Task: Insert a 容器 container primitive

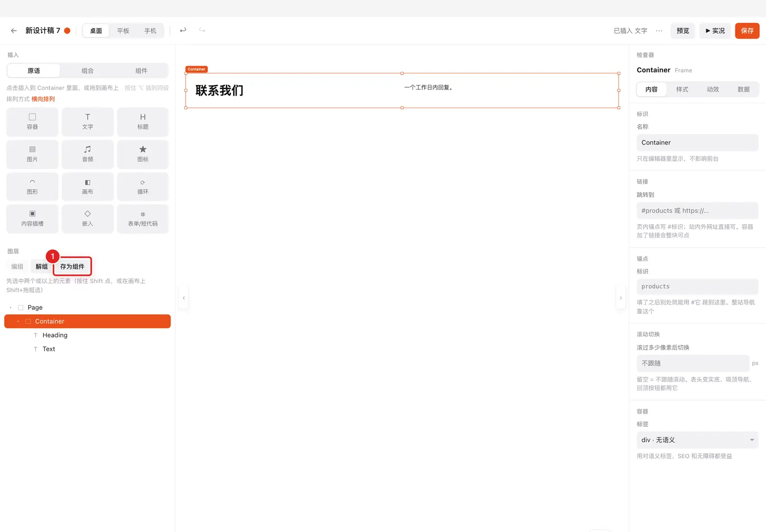Action: click(33, 122)
